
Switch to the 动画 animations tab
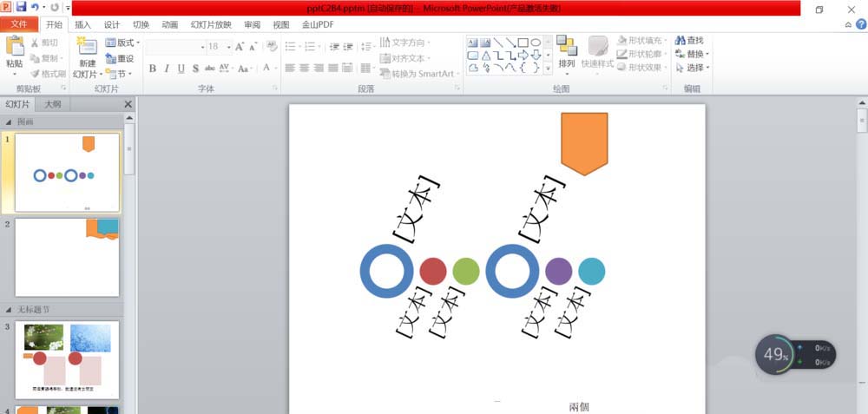coord(170,25)
